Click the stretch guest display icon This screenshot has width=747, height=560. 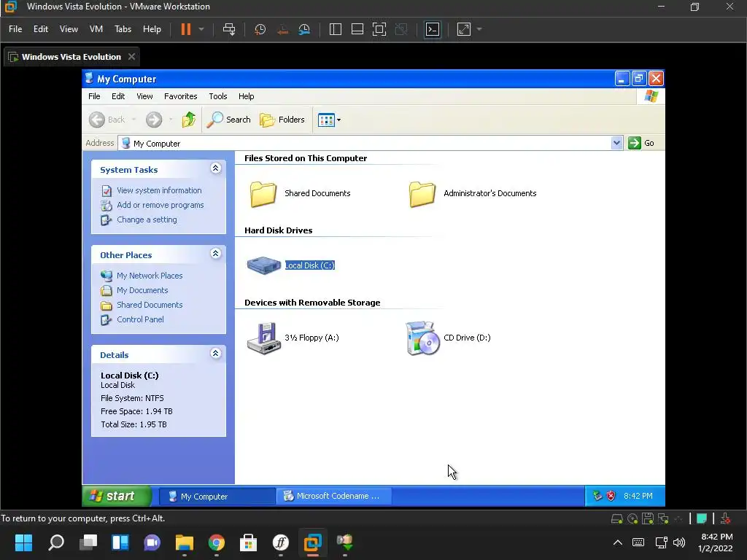coord(463,29)
